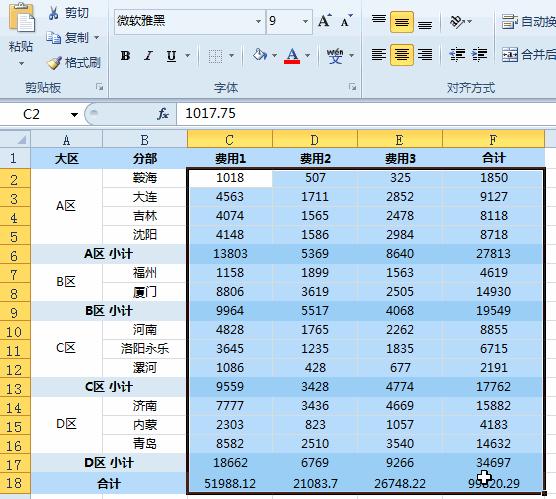Click the Wrap Text (自动换行) button
Viewport: 556px width, 499px height.
[x=528, y=22]
